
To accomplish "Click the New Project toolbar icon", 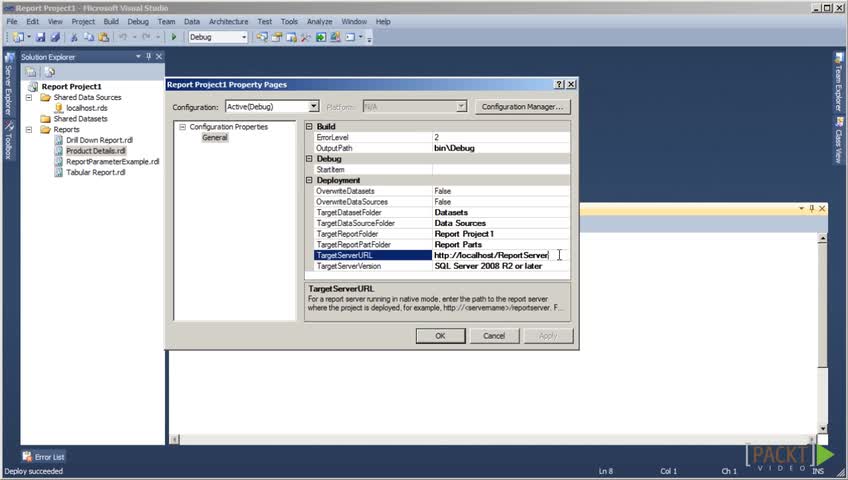I will click(18, 37).
